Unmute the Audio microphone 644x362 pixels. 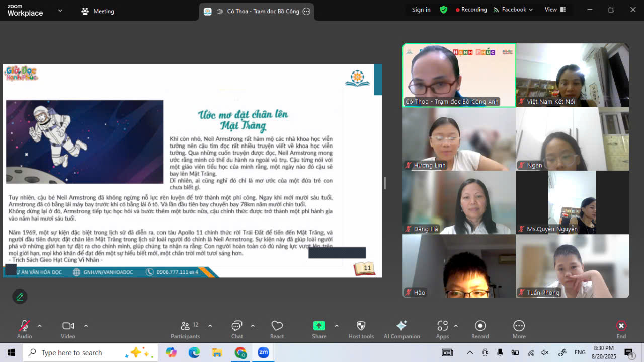pos(24,326)
